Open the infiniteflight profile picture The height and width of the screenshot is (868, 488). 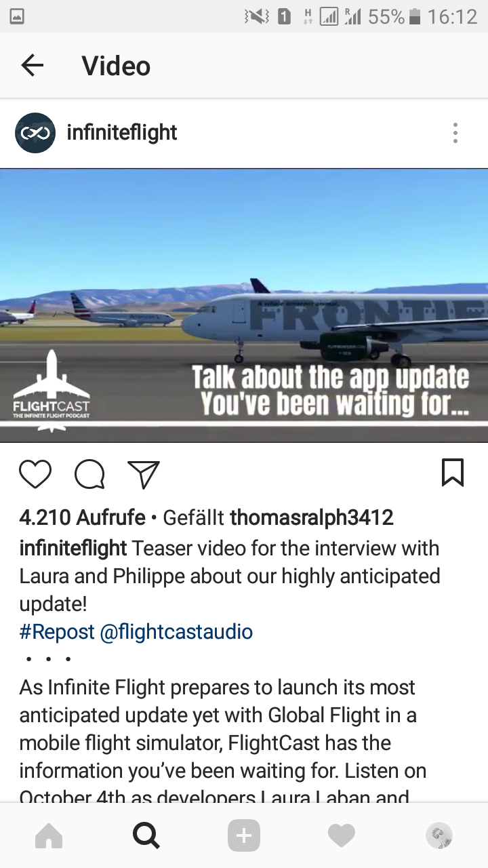tap(35, 133)
